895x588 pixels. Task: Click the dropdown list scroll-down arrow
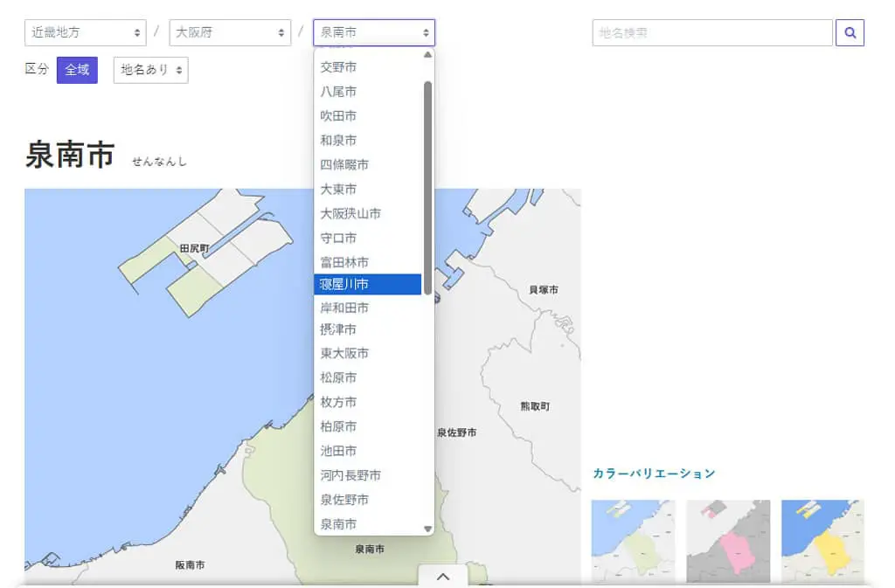(427, 529)
